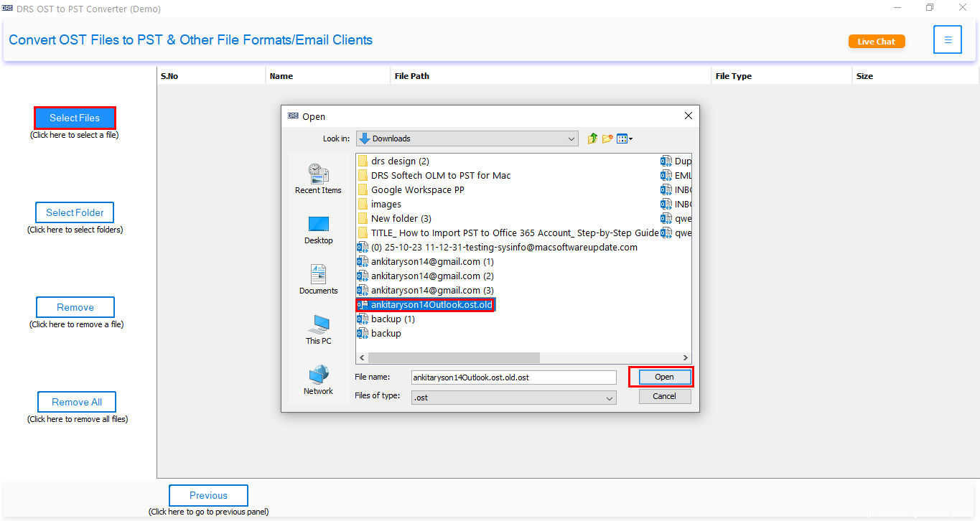980x521 pixels.
Task: Select the 'images' folder
Action: tap(380, 204)
